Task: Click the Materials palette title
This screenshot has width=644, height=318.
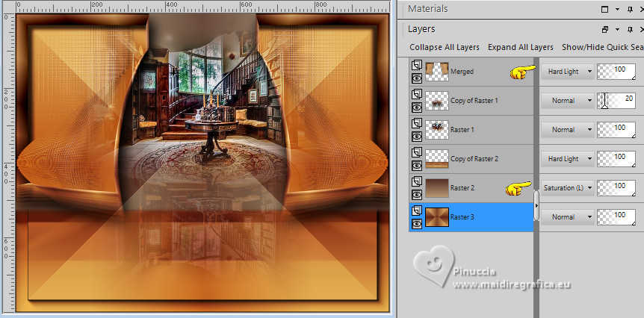Action: point(427,9)
